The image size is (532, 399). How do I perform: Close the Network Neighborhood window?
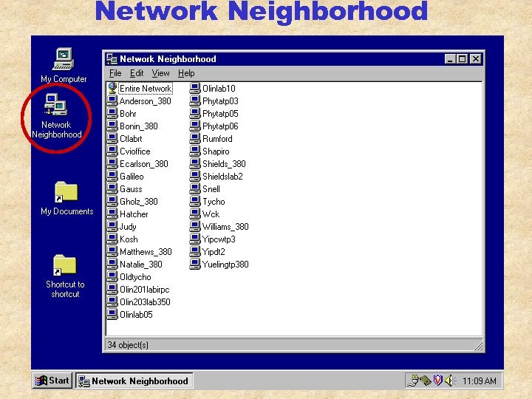coord(476,59)
